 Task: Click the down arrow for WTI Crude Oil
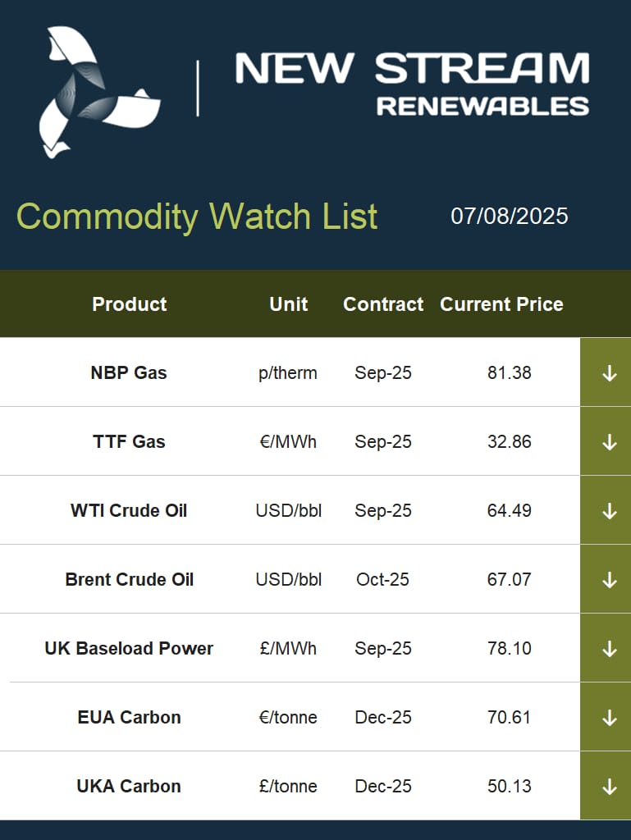pos(609,511)
